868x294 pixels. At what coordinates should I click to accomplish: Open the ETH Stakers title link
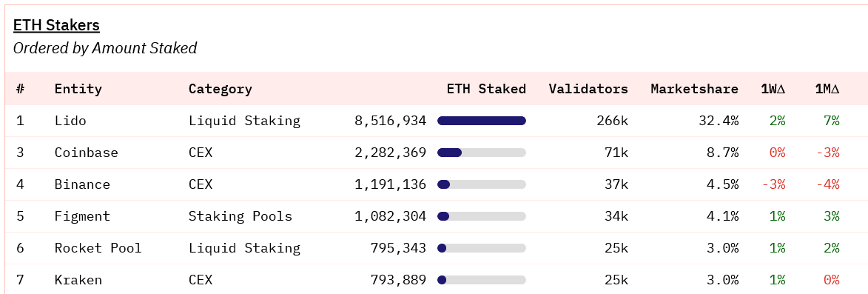tap(56, 25)
